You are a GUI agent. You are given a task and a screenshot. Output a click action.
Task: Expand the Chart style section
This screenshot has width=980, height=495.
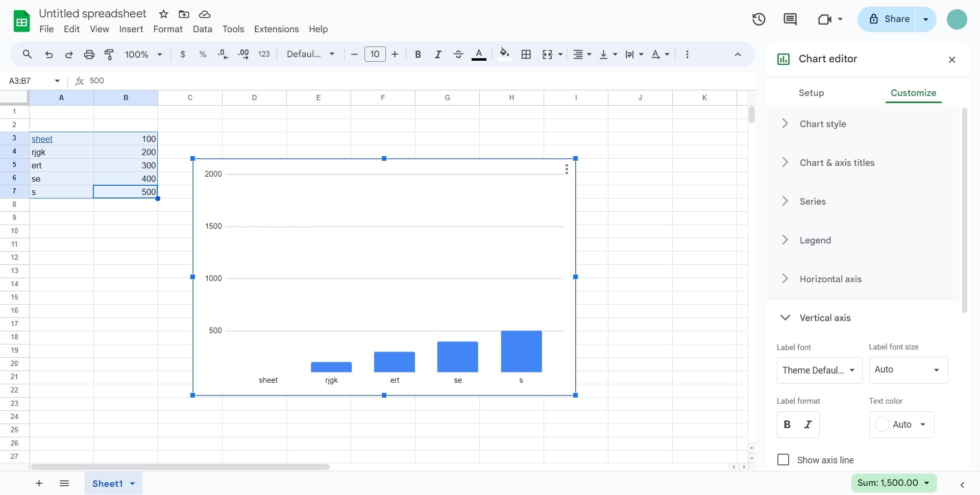[x=822, y=124]
